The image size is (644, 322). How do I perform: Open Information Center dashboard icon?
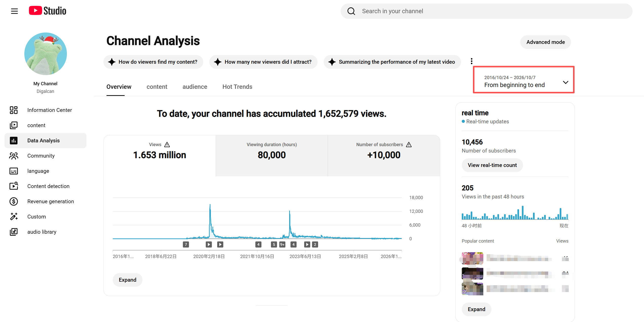(x=14, y=110)
